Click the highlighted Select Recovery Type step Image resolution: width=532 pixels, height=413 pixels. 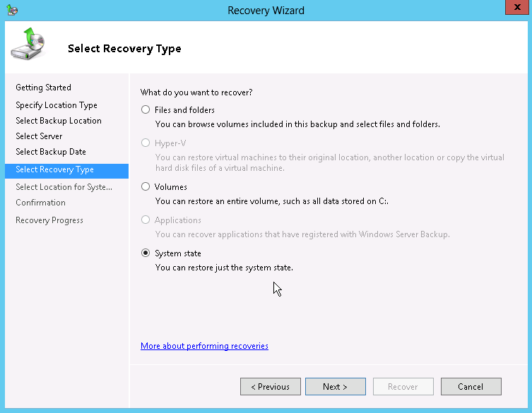(x=54, y=170)
